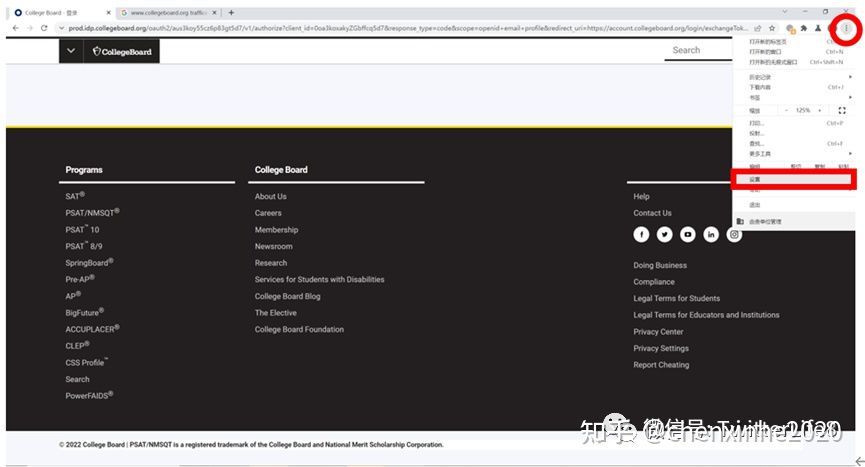Increase zoom with the plus button
This screenshot has height=467, width=865.
[x=819, y=110]
